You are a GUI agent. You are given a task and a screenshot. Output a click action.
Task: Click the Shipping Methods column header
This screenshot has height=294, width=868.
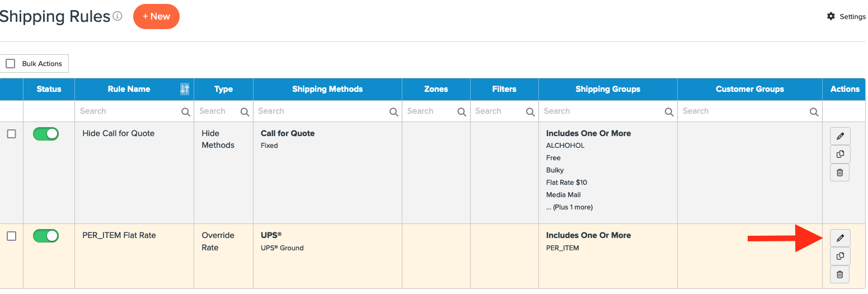327,89
